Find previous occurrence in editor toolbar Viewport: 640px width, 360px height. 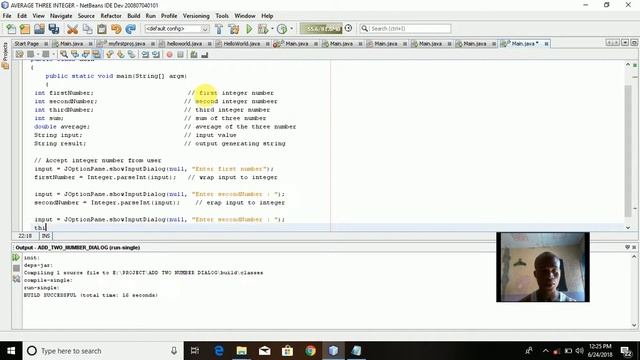tap(75, 54)
